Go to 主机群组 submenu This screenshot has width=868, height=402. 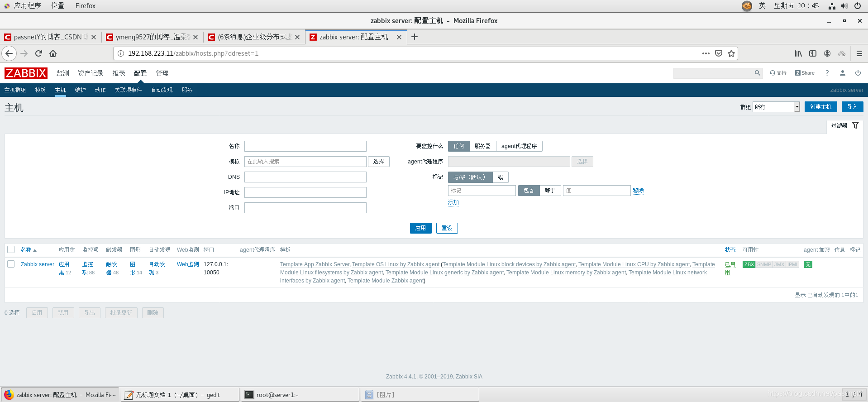pyautogui.click(x=15, y=90)
